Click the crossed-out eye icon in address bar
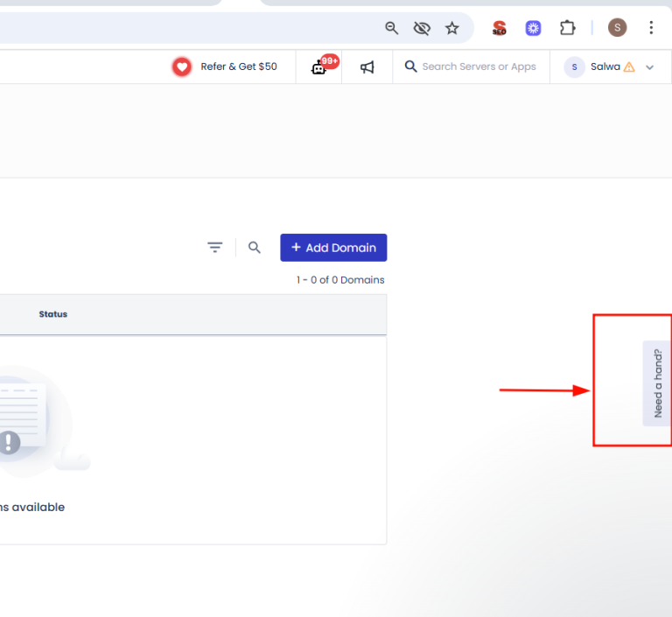 click(422, 28)
